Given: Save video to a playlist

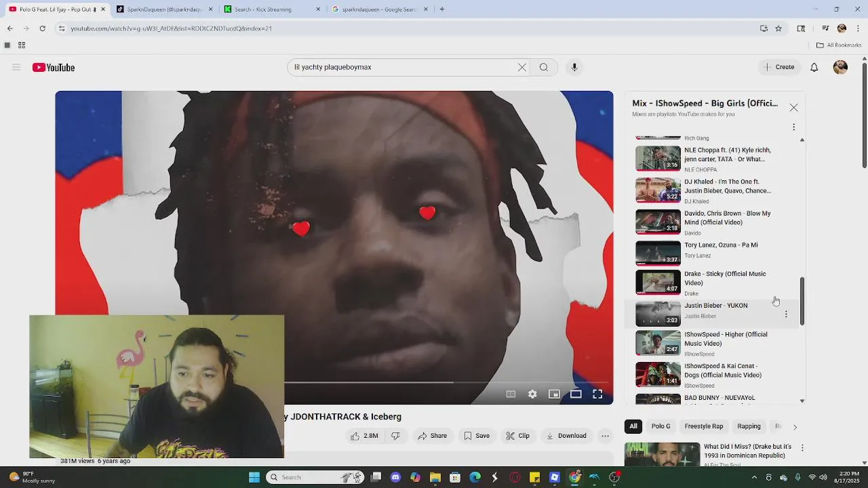Looking at the screenshot, I should [477, 436].
